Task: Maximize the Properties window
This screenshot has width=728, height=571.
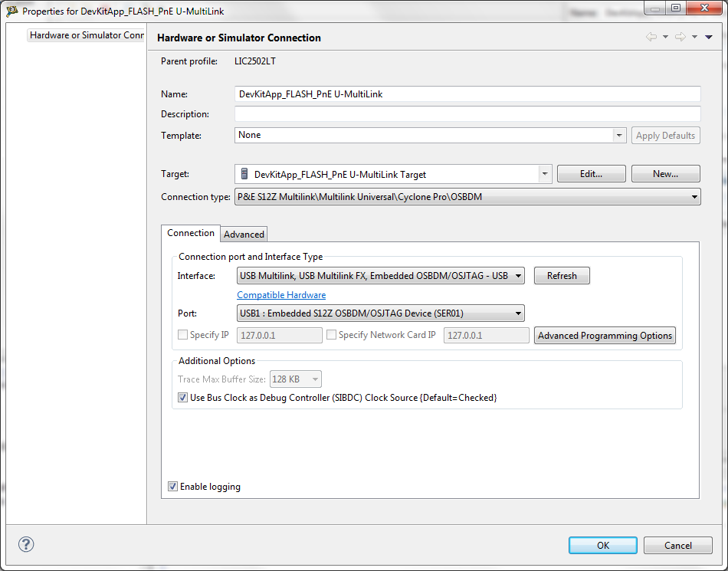Action: (676, 8)
